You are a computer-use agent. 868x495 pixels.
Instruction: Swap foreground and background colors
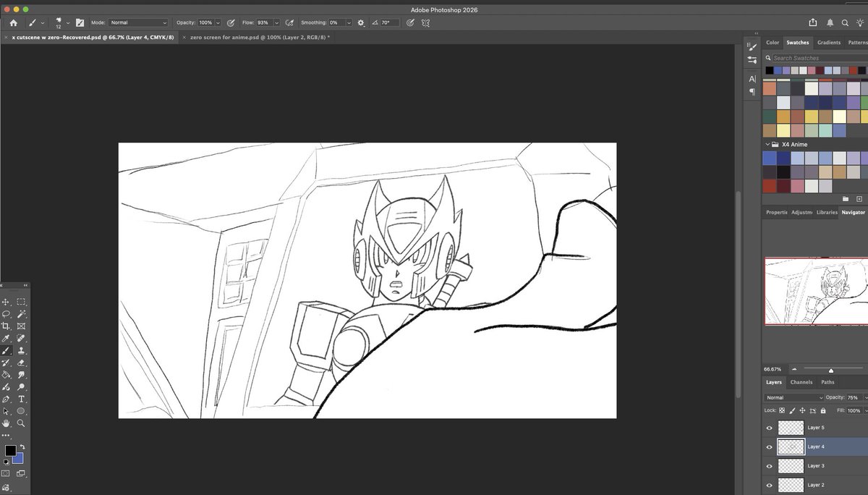[22, 447]
